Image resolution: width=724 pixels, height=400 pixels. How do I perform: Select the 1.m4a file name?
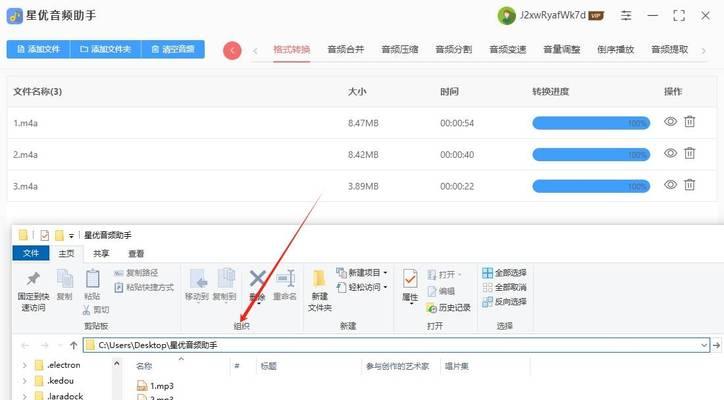pyautogui.click(x=25, y=123)
